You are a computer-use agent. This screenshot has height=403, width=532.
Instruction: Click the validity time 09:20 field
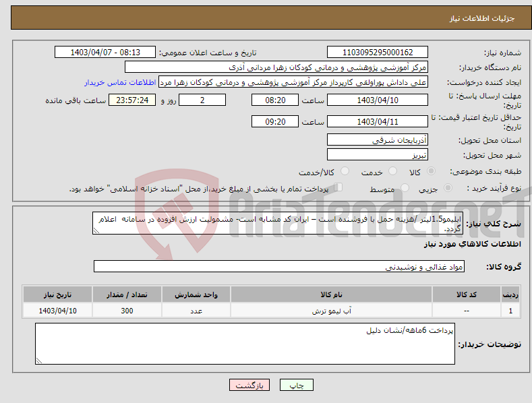pyautogui.click(x=275, y=121)
